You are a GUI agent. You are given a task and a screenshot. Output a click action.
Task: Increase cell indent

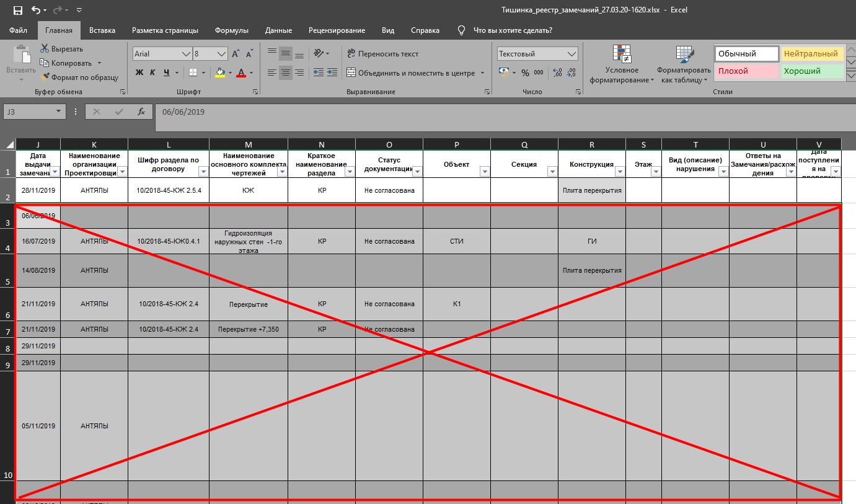pyautogui.click(x=333, y=73)
